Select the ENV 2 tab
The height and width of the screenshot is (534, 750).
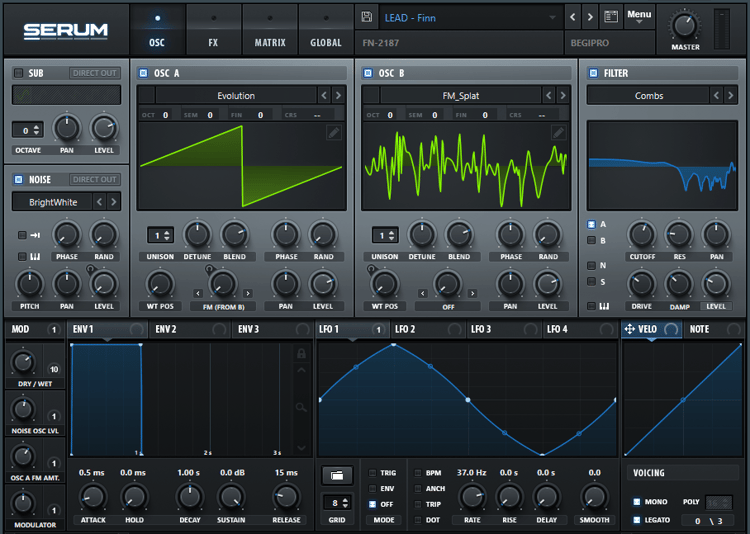[190, 329]
